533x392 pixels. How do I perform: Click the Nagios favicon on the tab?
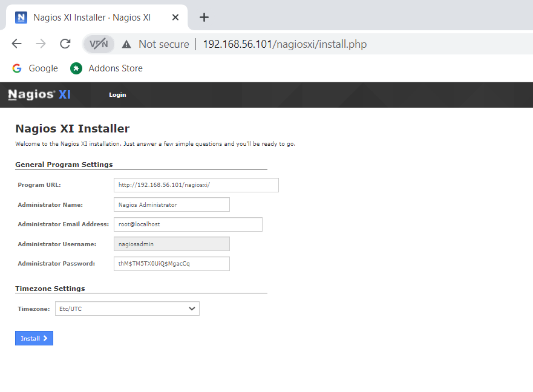(x=21, y=18)
